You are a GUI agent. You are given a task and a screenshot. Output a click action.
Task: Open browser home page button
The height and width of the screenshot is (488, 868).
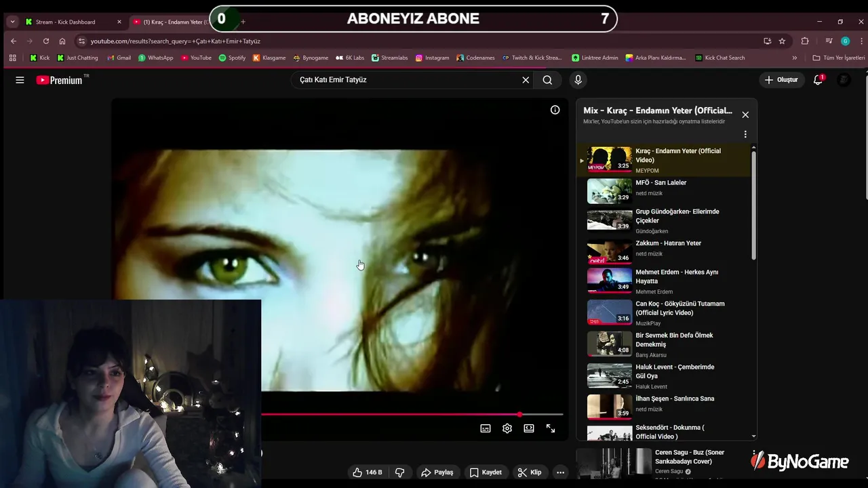[x=62, y=41]
